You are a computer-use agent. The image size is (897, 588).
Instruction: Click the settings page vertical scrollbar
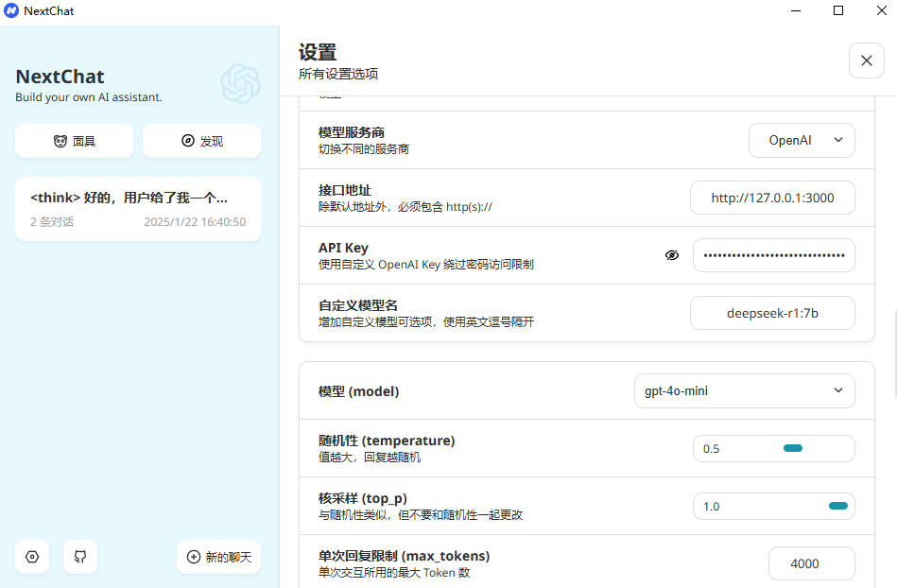click(x=894, y=355)
